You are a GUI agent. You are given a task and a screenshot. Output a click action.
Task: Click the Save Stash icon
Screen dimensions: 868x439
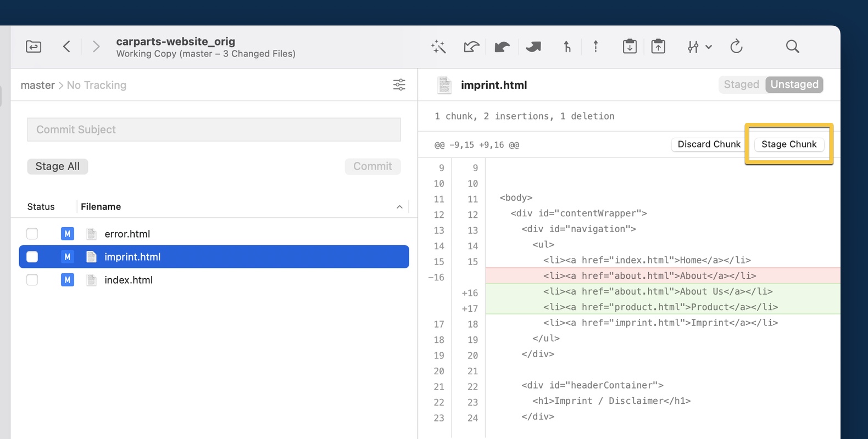coord(630,47)
